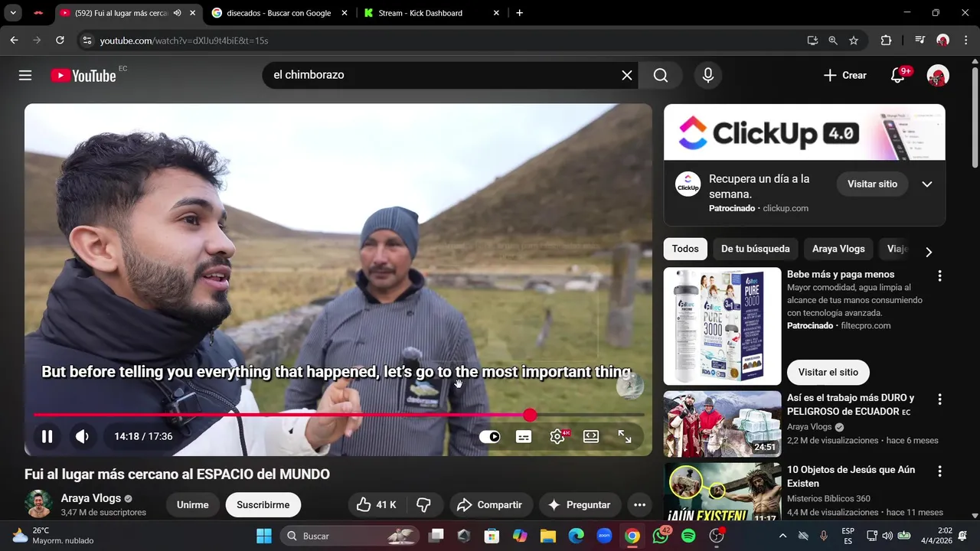
Task: Open Chrome media controls icon
Action: (920, 41)
